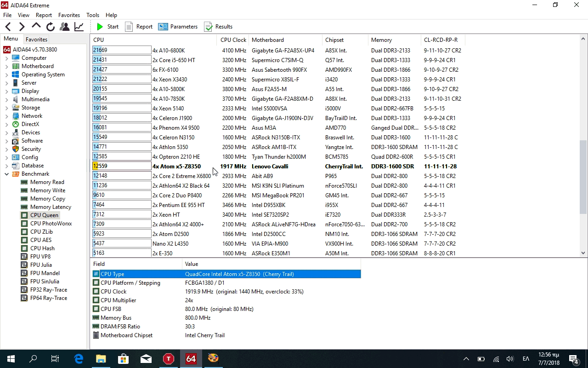Select the CPU PhotoWorxx benchmark
The image size is (588, 368).
pos(51,224)
